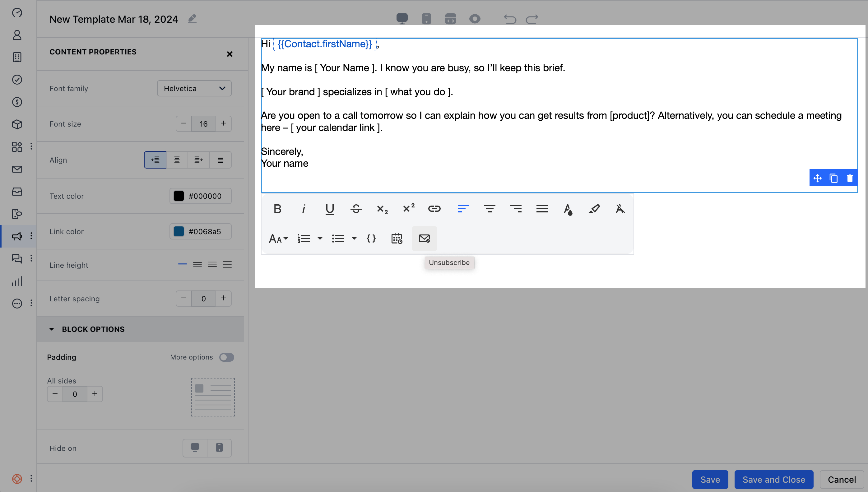Click the undo arrow in header
Screen dimensions: 868x492
point(510,19)
